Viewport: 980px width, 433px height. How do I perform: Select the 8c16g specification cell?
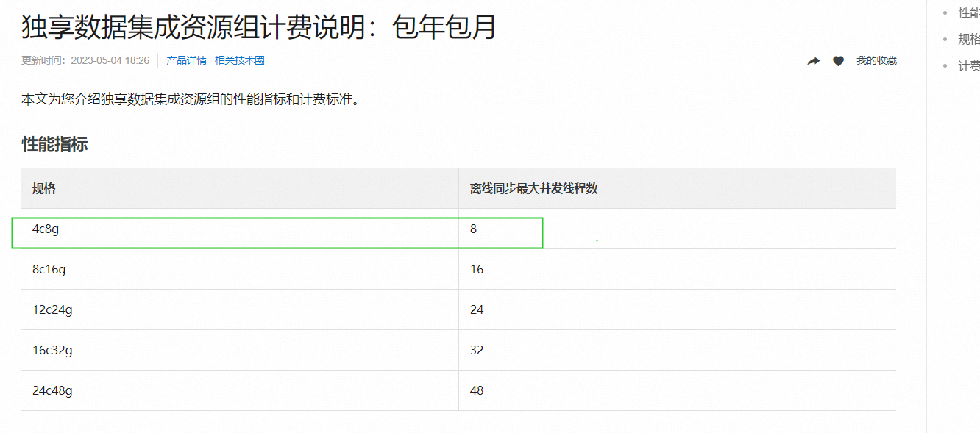pos(49,269)
